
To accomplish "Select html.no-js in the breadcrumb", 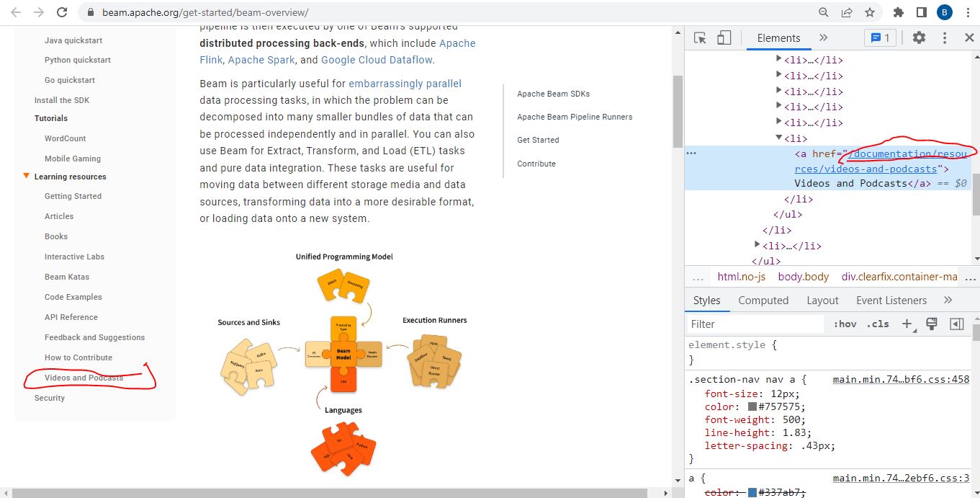I will click(x=741, y=277).
